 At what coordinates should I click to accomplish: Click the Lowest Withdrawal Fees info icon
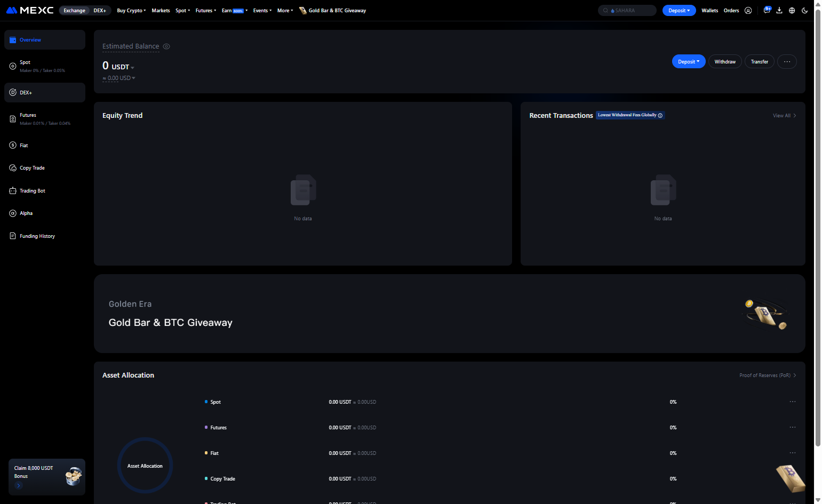pos(660,115)
